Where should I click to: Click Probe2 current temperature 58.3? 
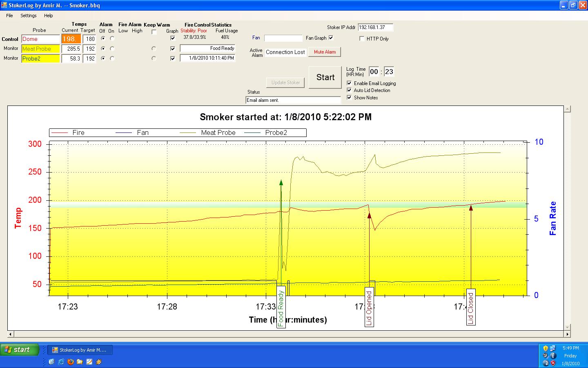click(71, 58)
